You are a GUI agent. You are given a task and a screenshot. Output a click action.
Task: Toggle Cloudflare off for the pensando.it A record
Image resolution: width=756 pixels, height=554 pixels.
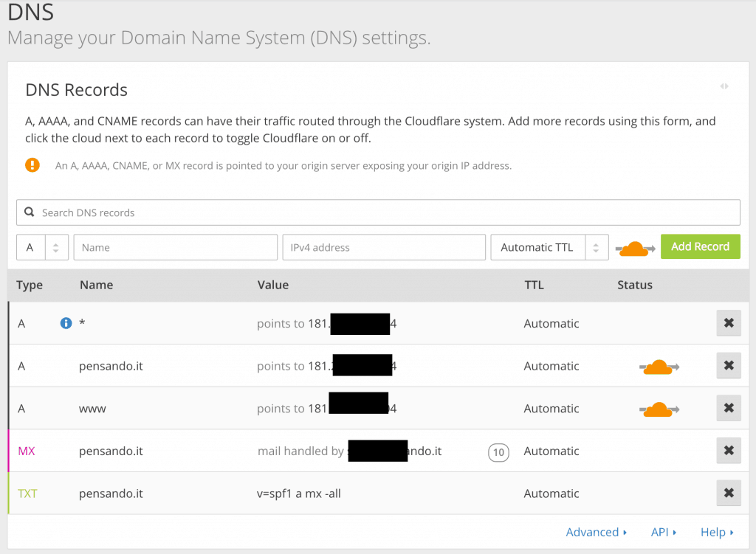658,365
